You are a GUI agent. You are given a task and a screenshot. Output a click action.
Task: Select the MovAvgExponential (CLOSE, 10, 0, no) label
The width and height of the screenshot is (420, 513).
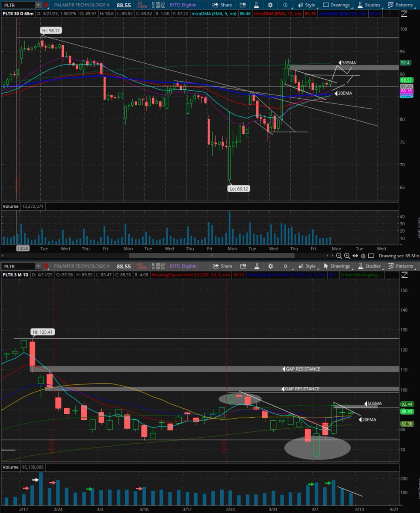click(x=189, y=275)
